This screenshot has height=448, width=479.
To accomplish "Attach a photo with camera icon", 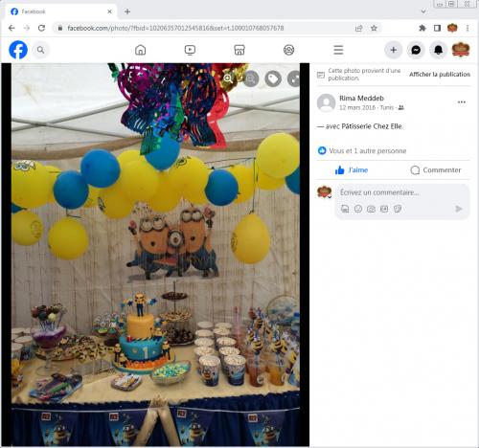I will pos(371,209).
